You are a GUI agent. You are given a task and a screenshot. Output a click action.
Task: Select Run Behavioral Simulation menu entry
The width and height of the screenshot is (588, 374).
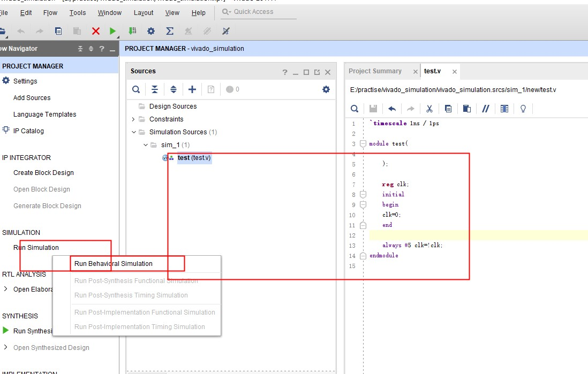click(x=113, y=263)
